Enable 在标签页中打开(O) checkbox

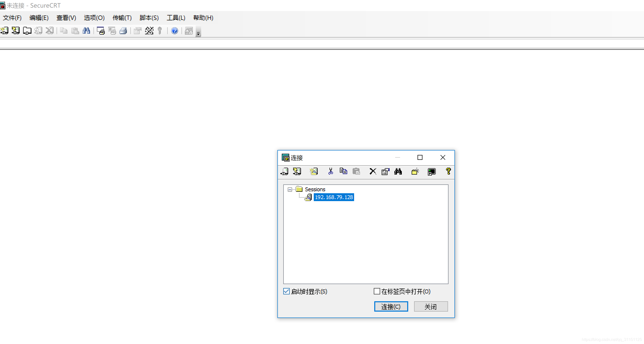[377, 291]
